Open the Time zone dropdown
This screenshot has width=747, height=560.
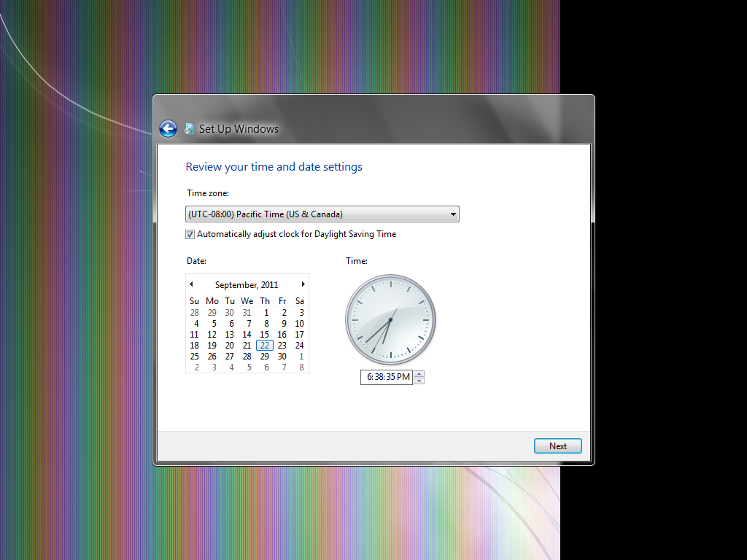tap(322, 214)
